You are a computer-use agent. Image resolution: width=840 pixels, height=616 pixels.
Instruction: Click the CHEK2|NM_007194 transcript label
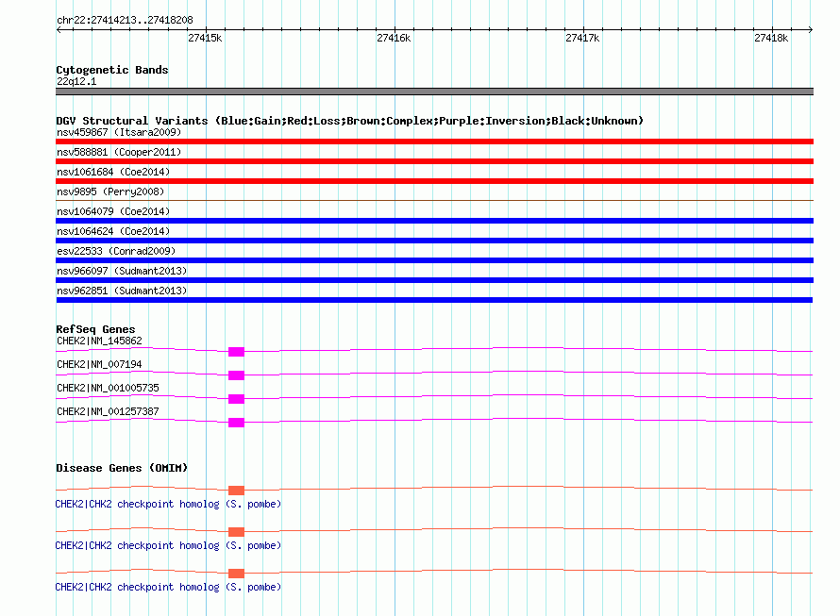point(99,365)
